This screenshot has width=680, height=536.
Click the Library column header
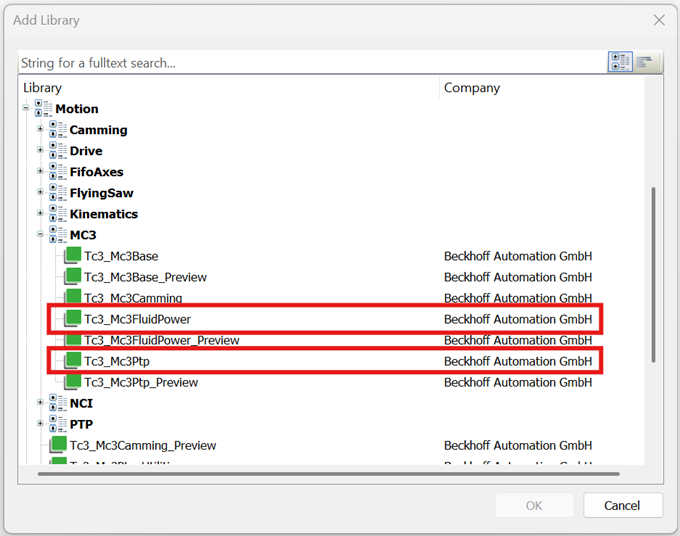(42, 88)
